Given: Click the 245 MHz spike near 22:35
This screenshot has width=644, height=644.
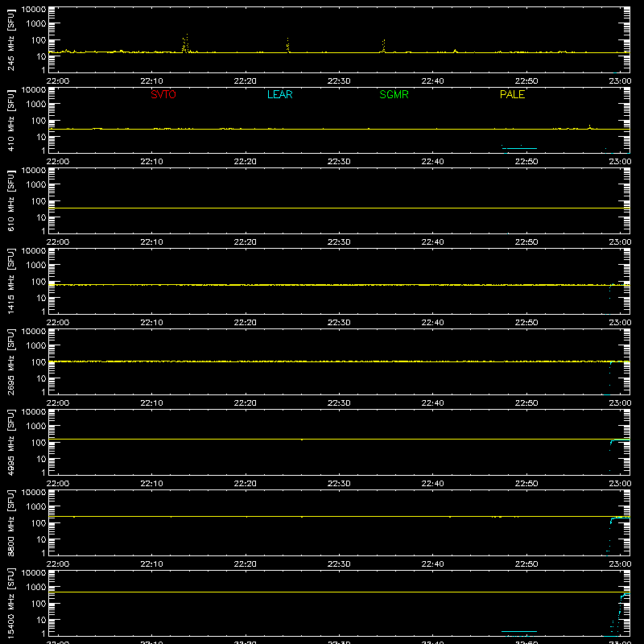Looking at the screenshot, I should coord(384,46).
